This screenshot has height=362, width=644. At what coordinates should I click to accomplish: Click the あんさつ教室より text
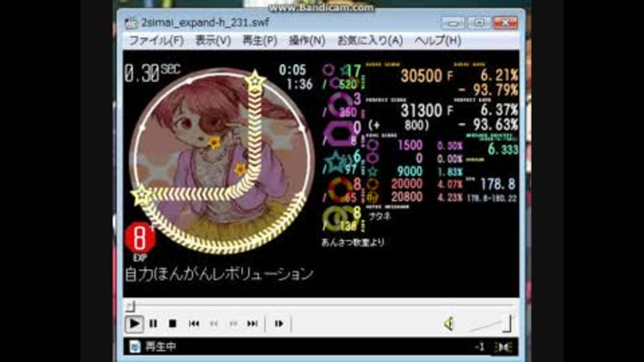(x=352, y=243)
